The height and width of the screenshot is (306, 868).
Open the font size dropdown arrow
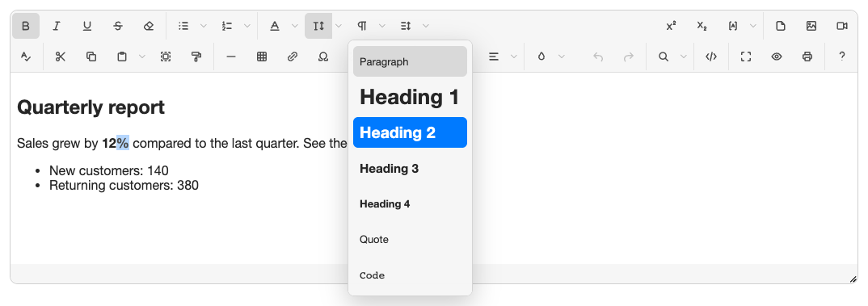[339, 26]
